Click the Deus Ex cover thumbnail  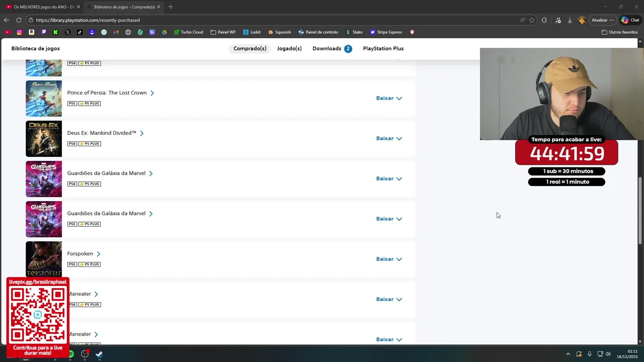point(44,139)
